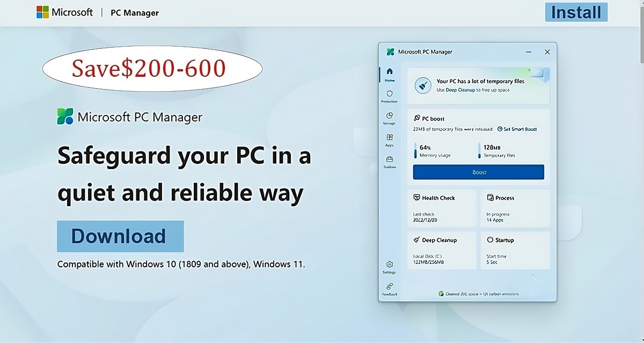Image resolution: width=644 pixels, height=343 pixels.
Task: Open the Startup card showing 5 Sec
Action: pos(515,250)
